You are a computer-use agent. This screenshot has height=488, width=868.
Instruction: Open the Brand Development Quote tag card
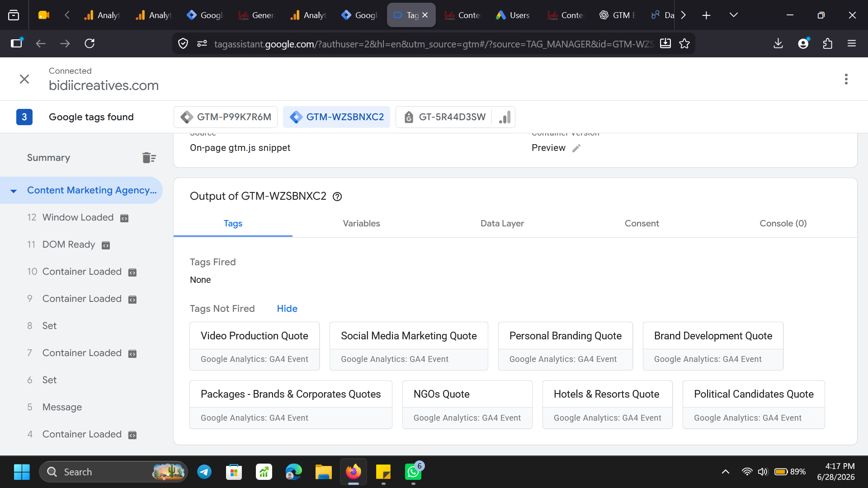coord(713,346)
